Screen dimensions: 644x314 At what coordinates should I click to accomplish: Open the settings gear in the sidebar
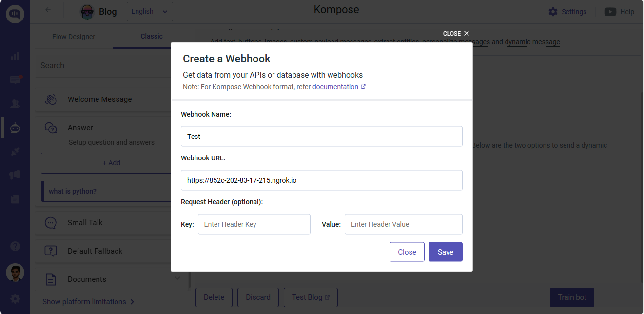point(15,299)
